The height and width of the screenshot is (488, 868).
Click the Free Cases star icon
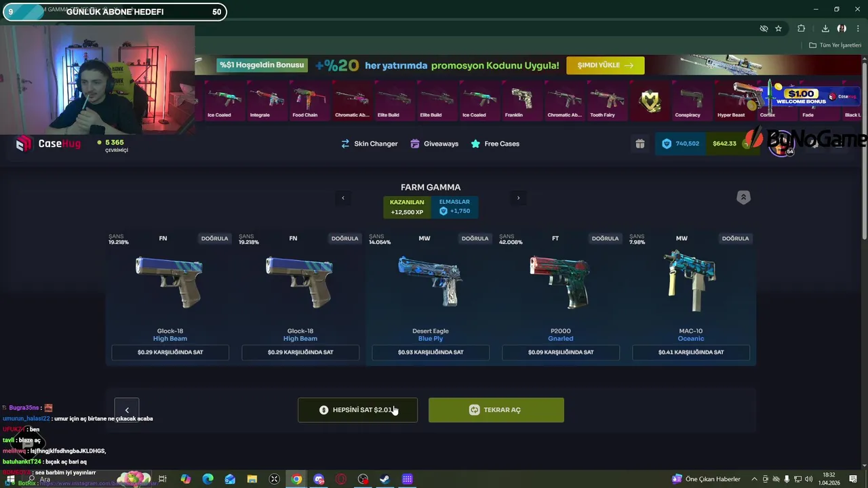[x=475, y=144]
